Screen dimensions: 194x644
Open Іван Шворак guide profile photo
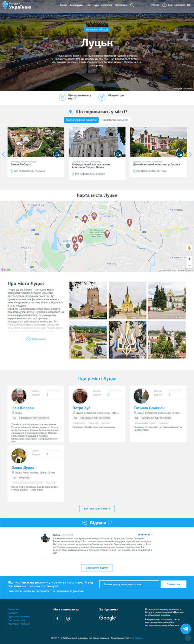pos(19,396)
